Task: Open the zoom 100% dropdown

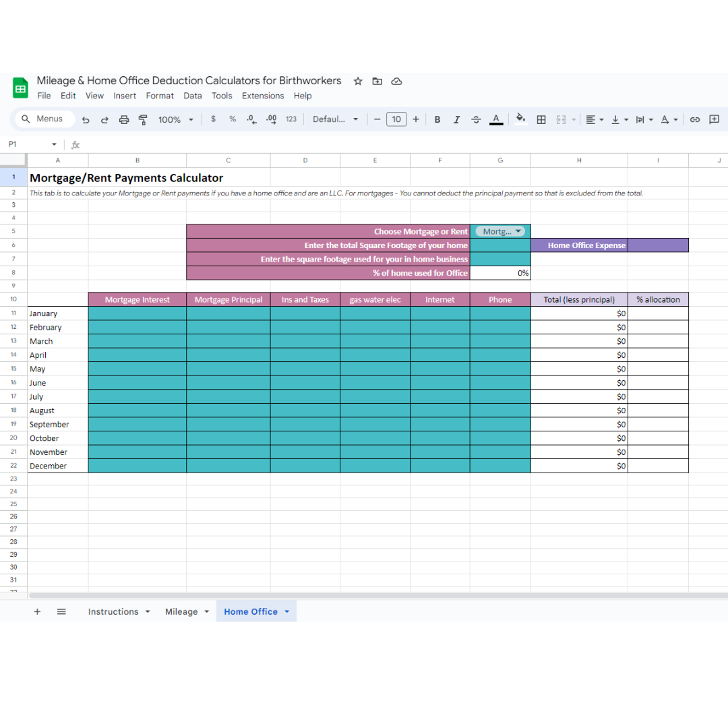Action: [x=175, y=120]
